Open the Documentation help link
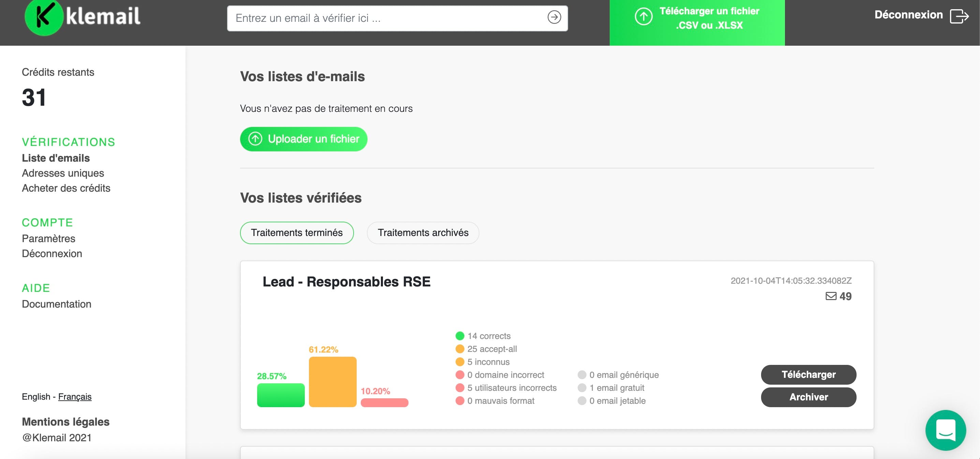Image resolution: width=980 pixels, height=459 pixels. [56, 304]
